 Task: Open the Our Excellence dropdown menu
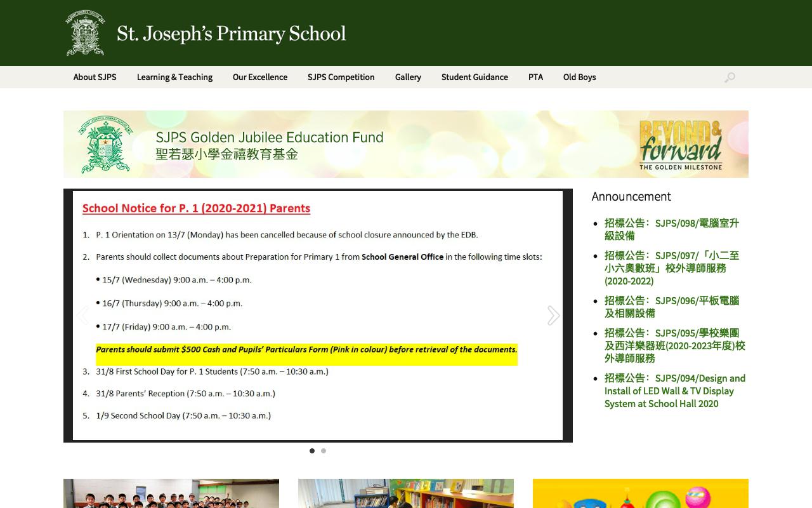coord(259,77)
